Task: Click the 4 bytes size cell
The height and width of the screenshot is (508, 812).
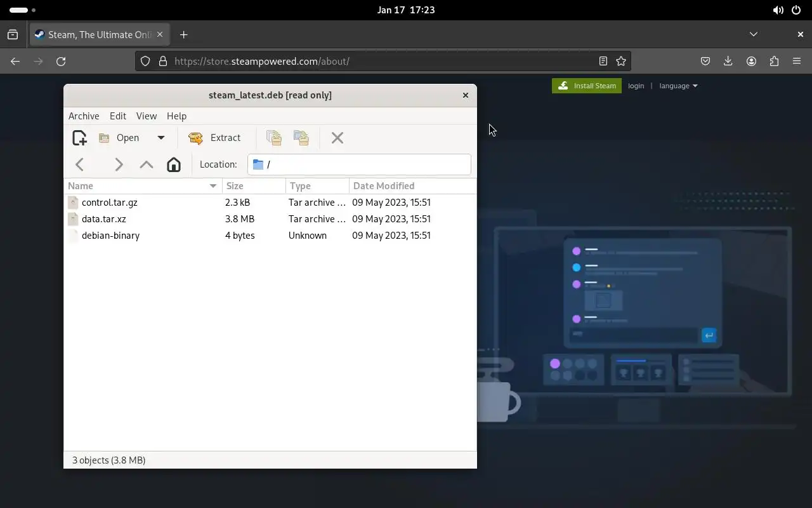Action: 240,236
